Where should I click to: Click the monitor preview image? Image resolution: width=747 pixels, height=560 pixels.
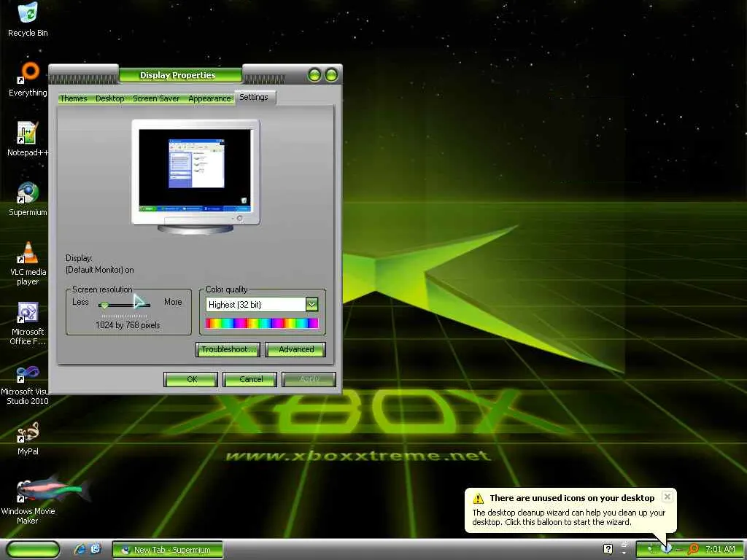[196, 176]
